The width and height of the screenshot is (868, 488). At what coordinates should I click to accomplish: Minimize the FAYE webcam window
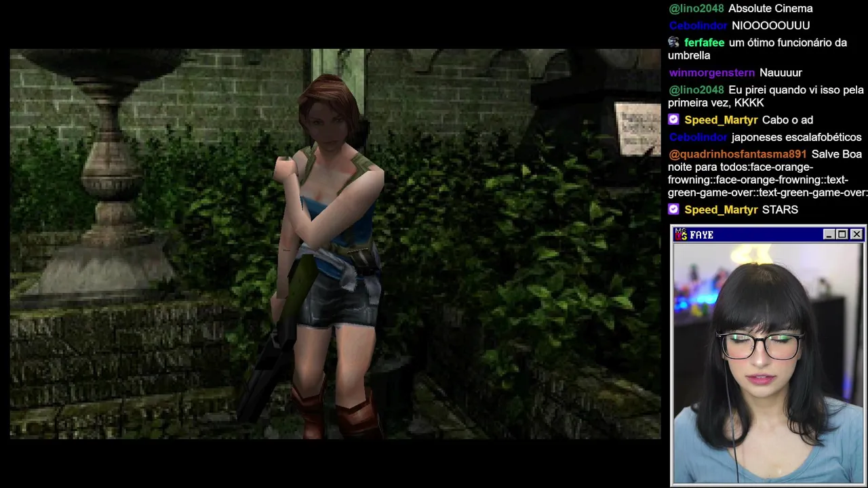coord(829,235)
